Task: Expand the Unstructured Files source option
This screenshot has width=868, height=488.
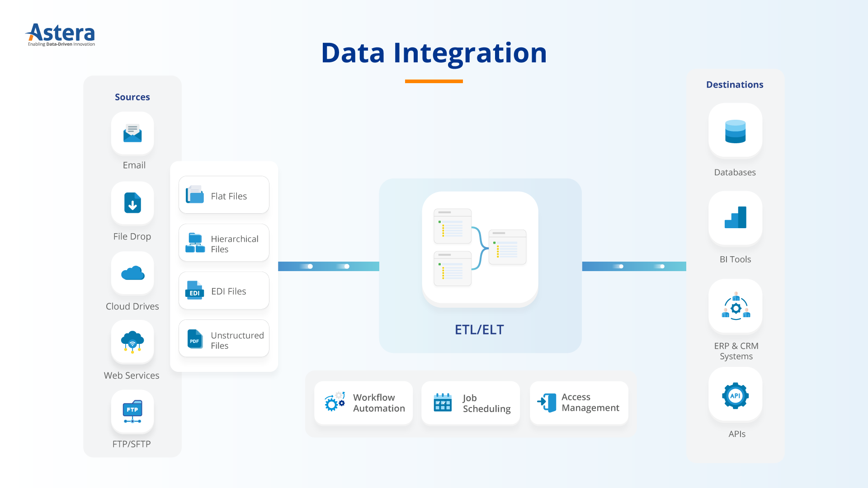Action: coord(225,340)
